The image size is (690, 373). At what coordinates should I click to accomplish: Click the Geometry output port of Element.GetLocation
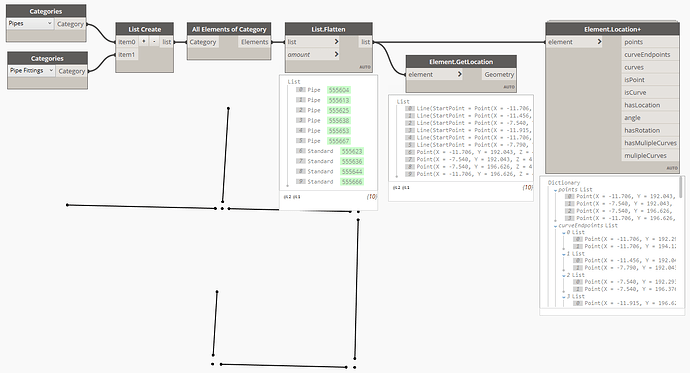click(499, 74)
